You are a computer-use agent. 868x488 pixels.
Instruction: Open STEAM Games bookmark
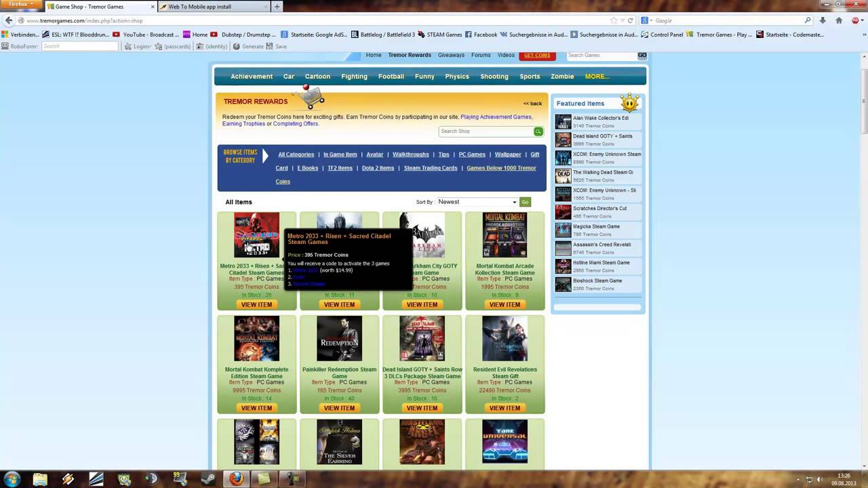(x=439, y=35)
